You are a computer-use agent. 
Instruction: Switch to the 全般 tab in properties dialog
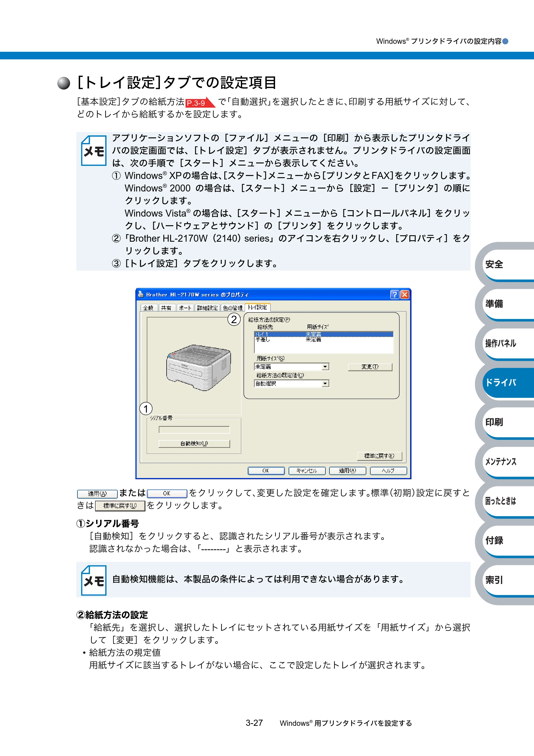point(148,308)
